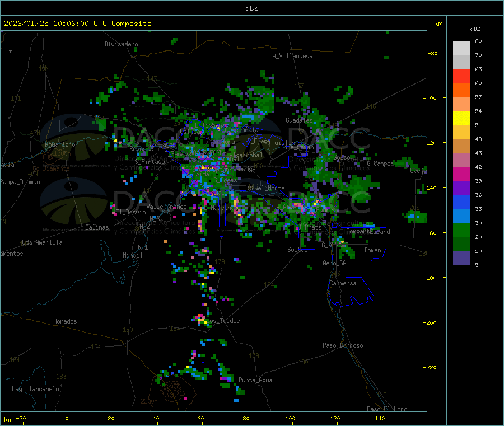Select the Salinas location label

point(97,227)
